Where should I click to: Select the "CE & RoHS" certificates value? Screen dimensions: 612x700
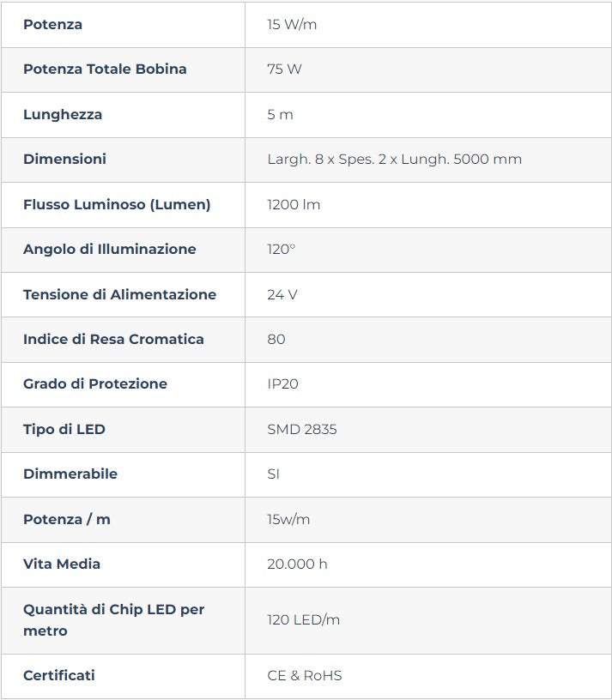click(x=305, y=675)
